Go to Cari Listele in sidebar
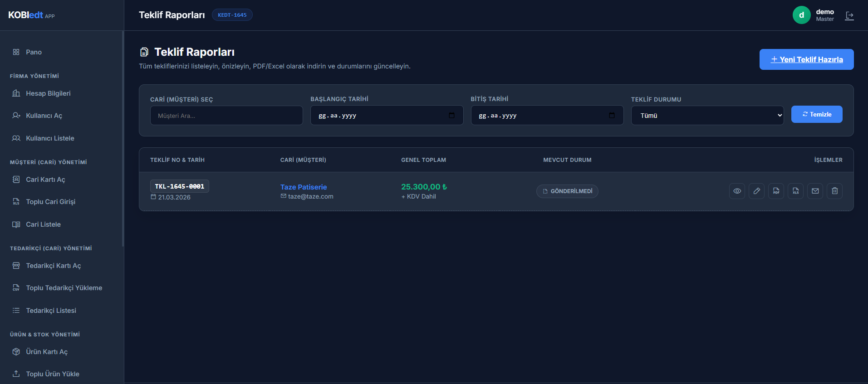Image resolution: width=868 pixels, height=384 pixels. (43, 224)
